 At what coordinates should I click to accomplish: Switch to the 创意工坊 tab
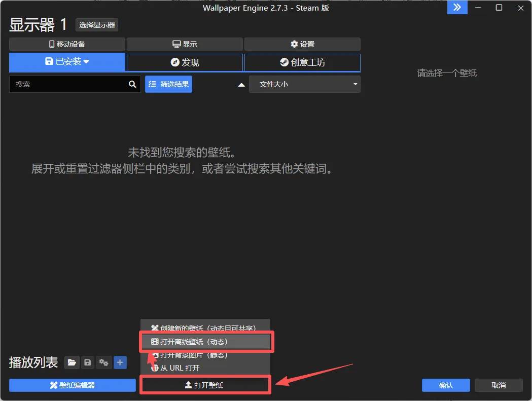pyautogui.click(x=302, y=62)
